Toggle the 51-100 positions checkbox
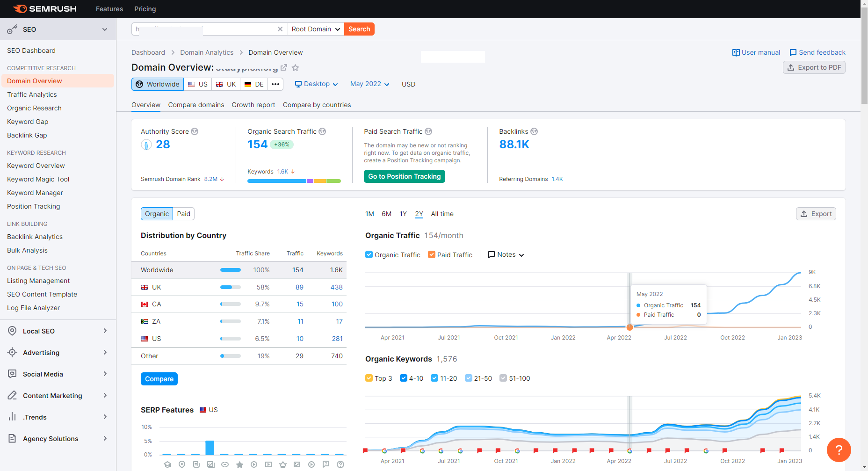The width and height of the screenshot is (868, 471). tap(503, 378)
